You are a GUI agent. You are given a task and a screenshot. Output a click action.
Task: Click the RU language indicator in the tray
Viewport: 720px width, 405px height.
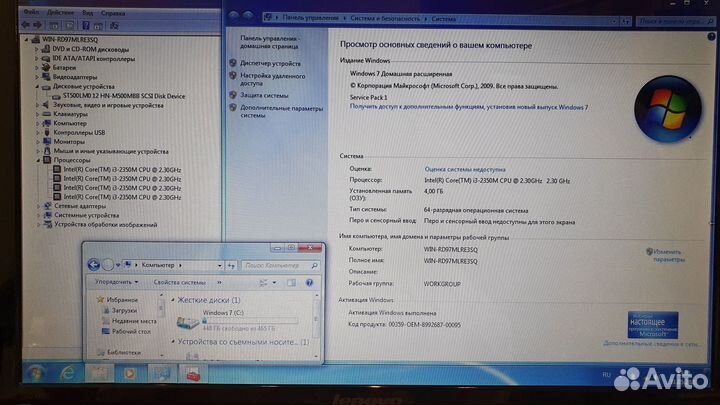point(606,375)
